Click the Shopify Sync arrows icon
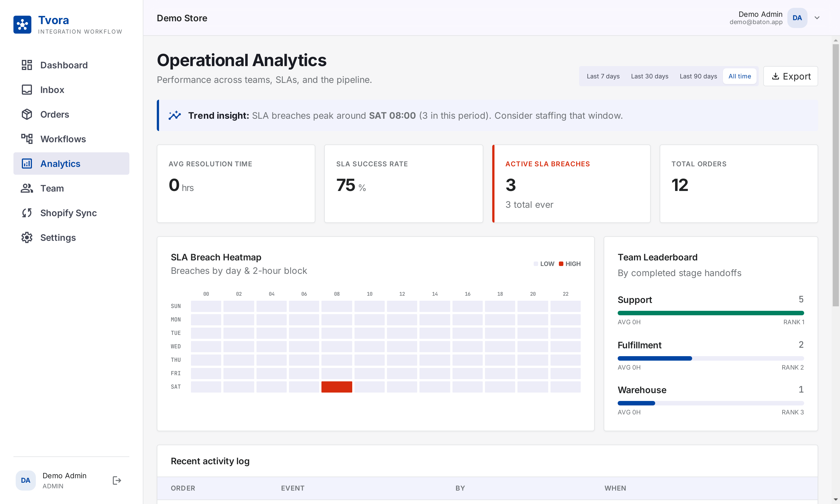Screen dimensions: 840x504 (x=27, y=213)
